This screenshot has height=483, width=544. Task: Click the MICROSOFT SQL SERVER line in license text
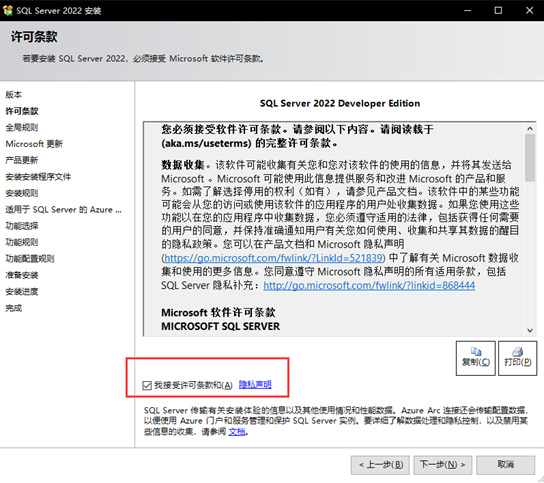220,327
